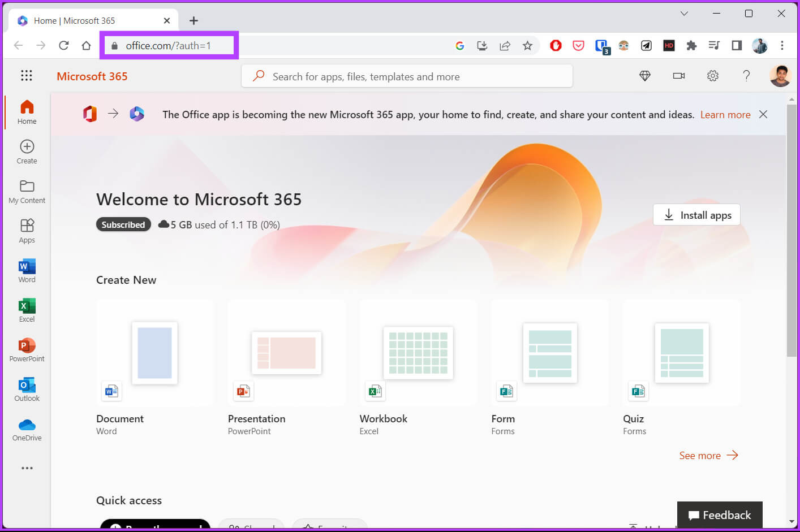Image resolution: width=800 pixels, height=532 pixels.
Task: Launch Word from the sidebar
Action: click(x=27, y=271)
